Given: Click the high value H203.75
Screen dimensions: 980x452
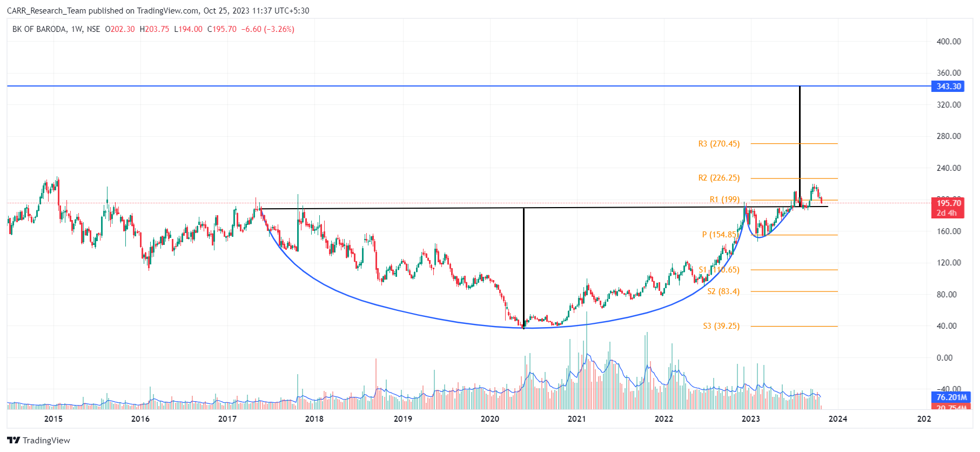Looking at the screenshot, I should click(x=154, y=29).
